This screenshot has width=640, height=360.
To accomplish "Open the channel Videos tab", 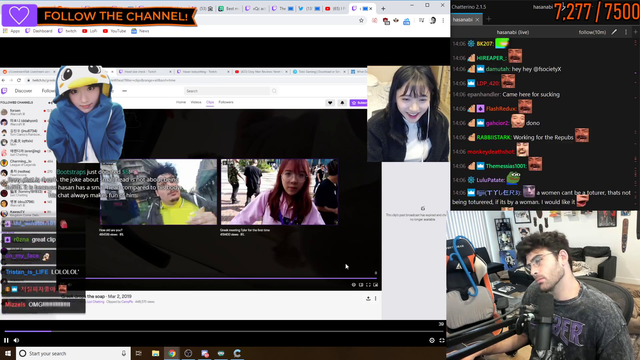I will (196, 102).
